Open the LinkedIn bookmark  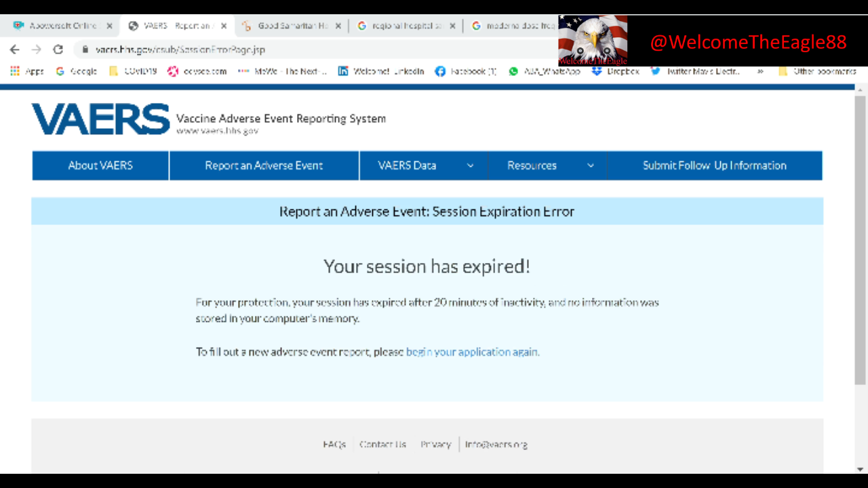(x=381, y=71)
